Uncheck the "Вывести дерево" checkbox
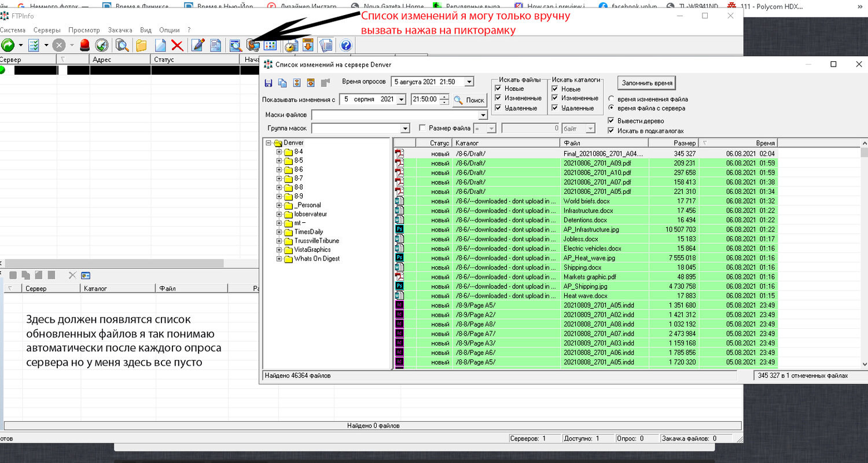 (x=611, y=121)
